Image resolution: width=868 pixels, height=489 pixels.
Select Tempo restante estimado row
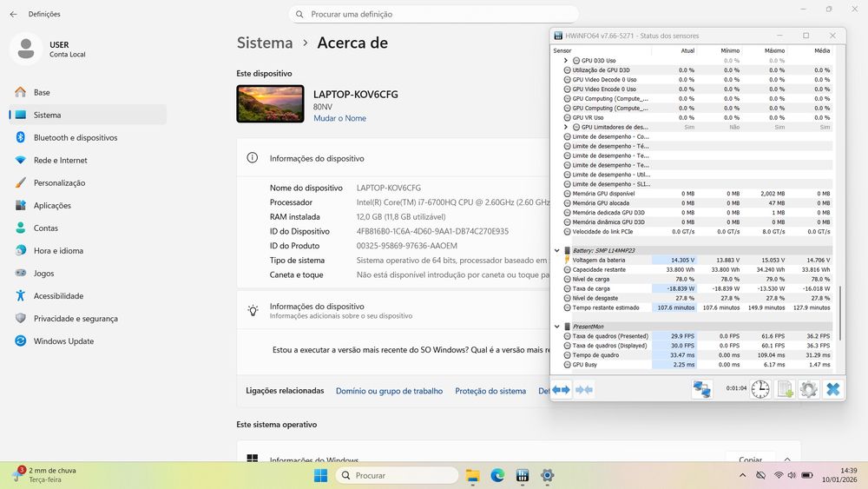pyautogui.click(x=697, y=307)
